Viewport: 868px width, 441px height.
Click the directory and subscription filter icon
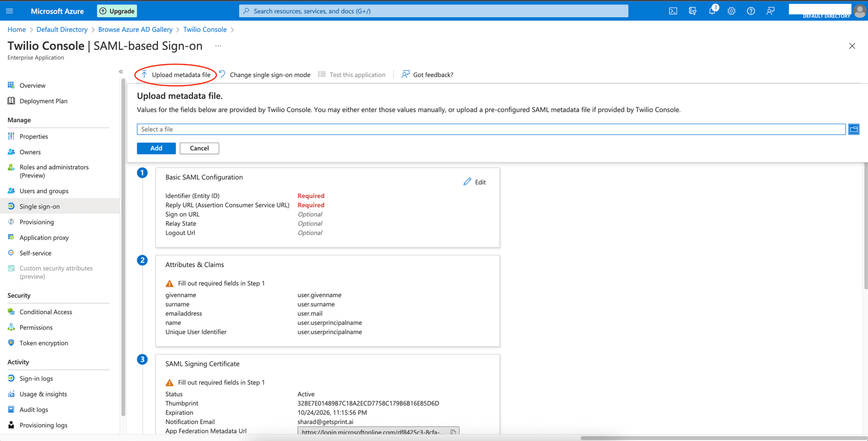692,11
